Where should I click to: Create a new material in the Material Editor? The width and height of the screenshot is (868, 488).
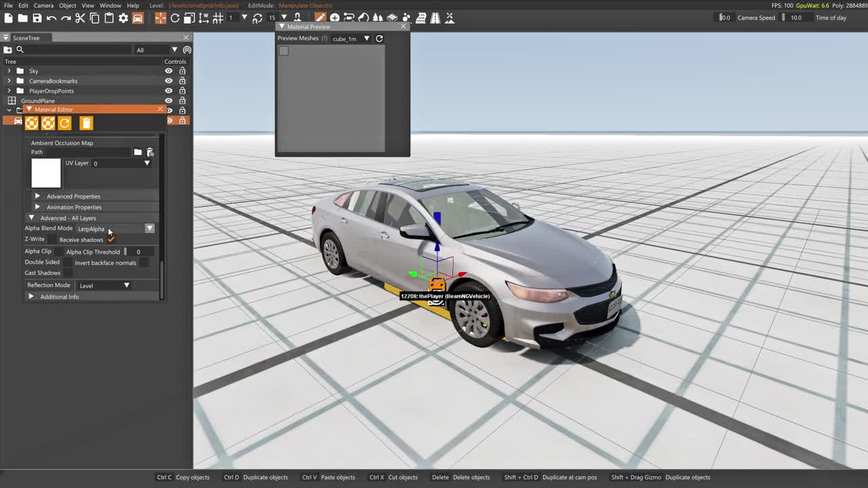pyautogui.click(x=32, y=123)
